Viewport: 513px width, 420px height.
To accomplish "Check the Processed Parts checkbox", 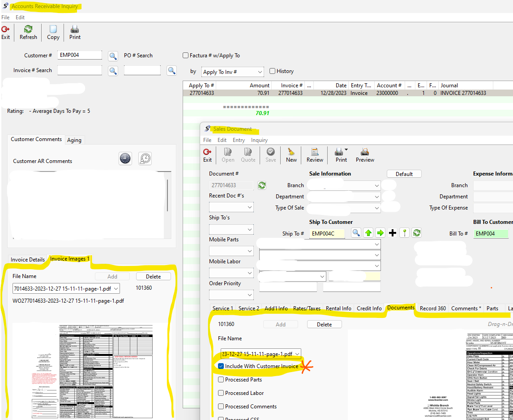I will coord(221,380).
